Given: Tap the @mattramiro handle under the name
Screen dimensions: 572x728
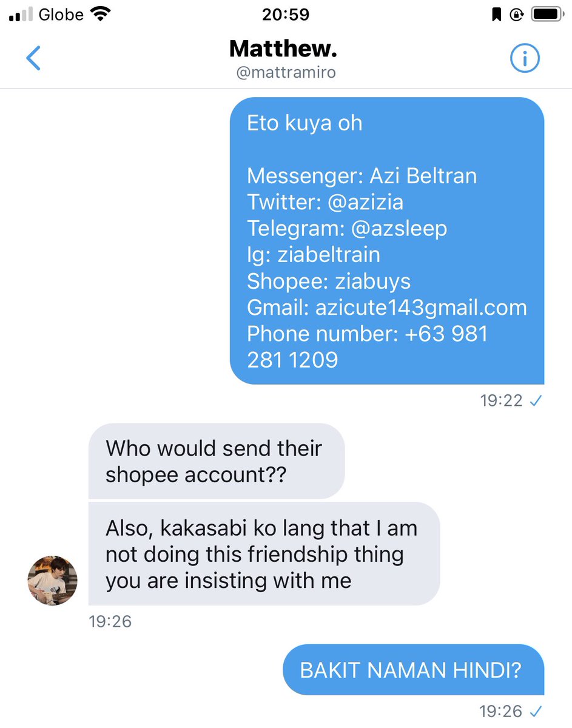Looking at the screenshot, I should pyautogui.click(x=286, y=74).
